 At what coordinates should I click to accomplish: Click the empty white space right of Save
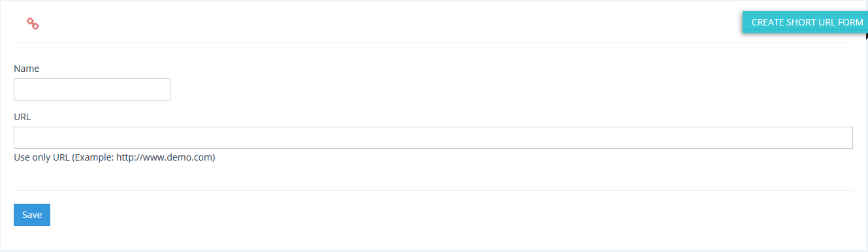click(x=451, y=215)
